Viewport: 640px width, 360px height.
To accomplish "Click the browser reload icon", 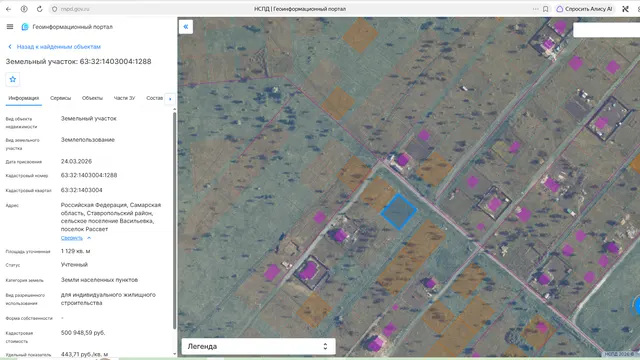I will click(40, 9).
